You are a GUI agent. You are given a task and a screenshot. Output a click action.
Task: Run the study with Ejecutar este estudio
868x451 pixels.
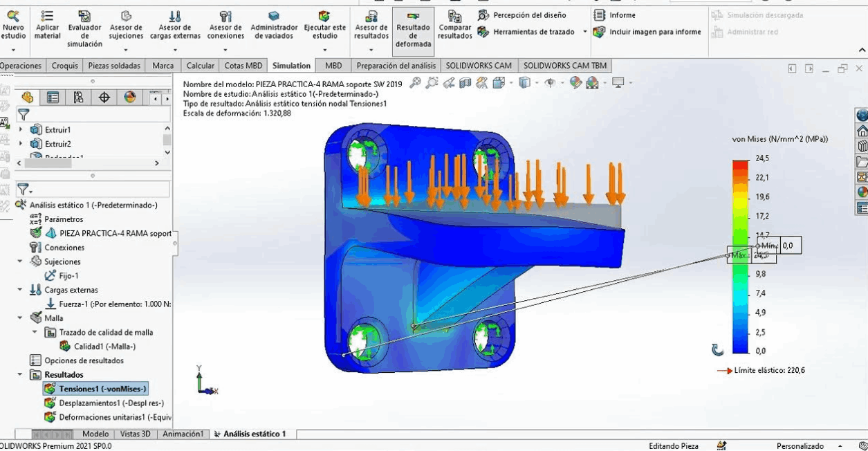click(x=324, y=25)
